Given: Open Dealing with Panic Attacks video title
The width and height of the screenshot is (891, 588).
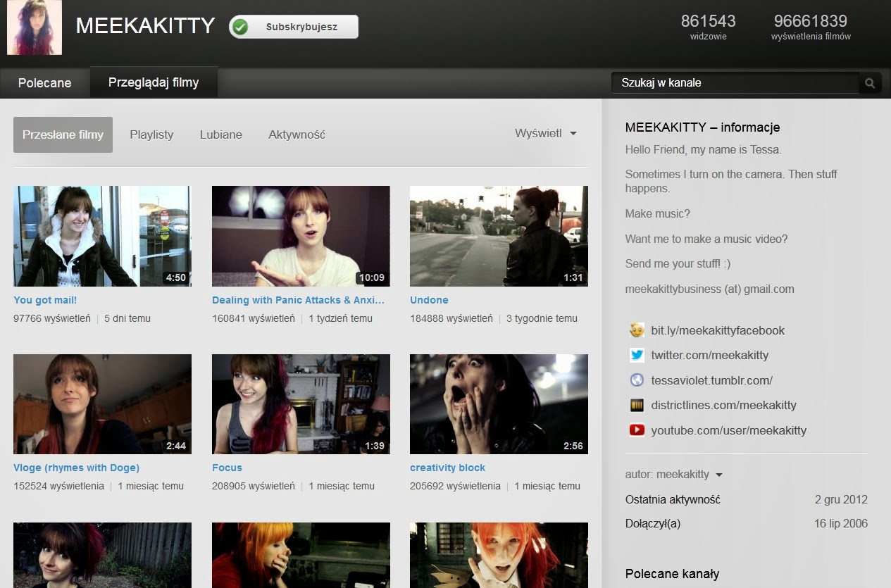Looking at the screenshot, I should (x=299, y=300).
